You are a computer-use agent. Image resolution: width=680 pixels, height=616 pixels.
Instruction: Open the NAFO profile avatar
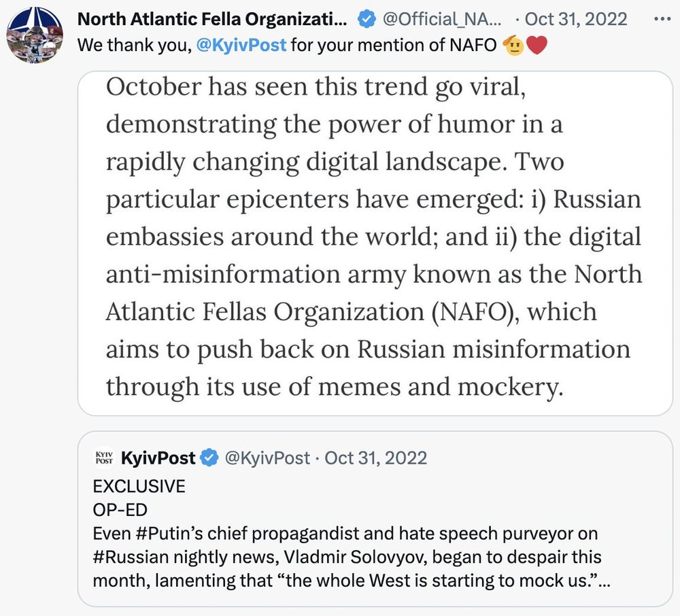click(x=35, y=33)
